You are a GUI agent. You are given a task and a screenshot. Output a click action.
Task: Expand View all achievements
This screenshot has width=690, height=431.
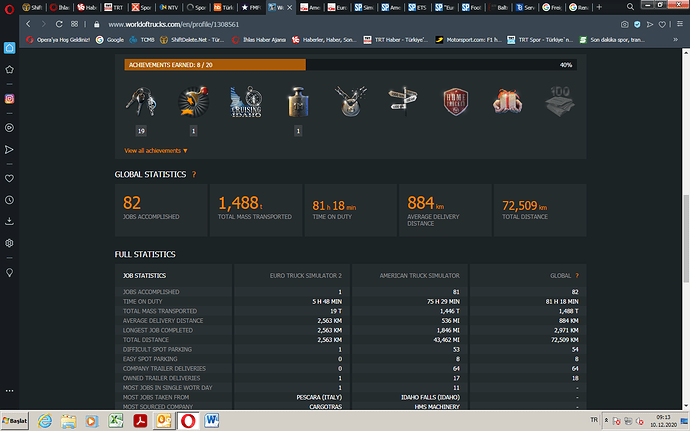[156, 151]
